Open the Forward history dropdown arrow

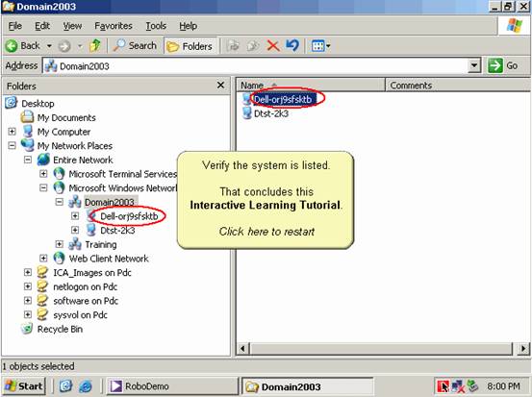80,46
